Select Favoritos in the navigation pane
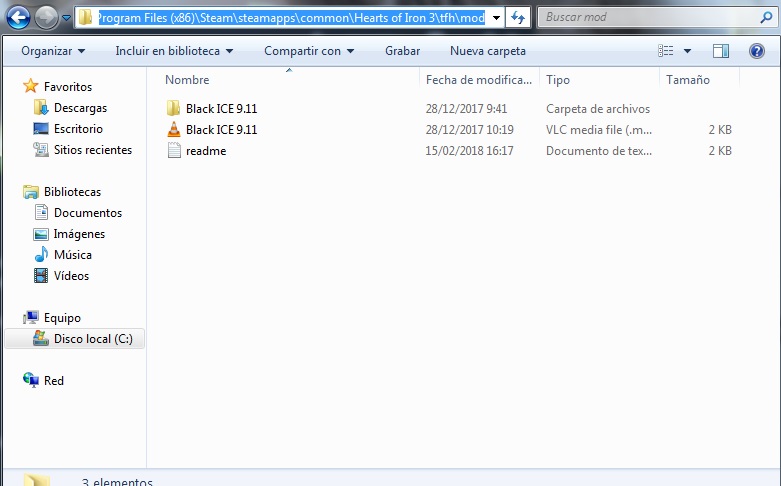Screen dimensions: 781x486 (x=68, y=87)
